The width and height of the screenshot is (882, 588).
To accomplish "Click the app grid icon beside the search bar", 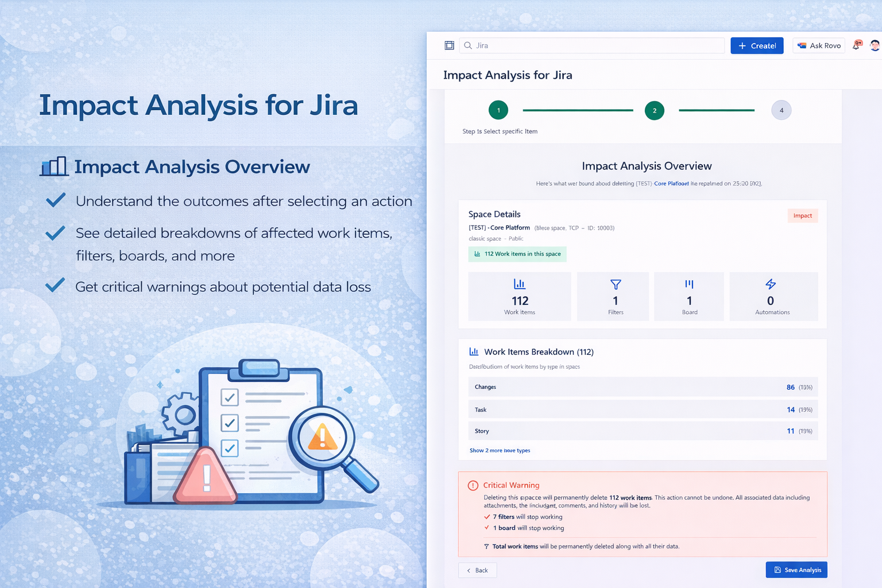I will pyautogui.click(x=450, y=45).
